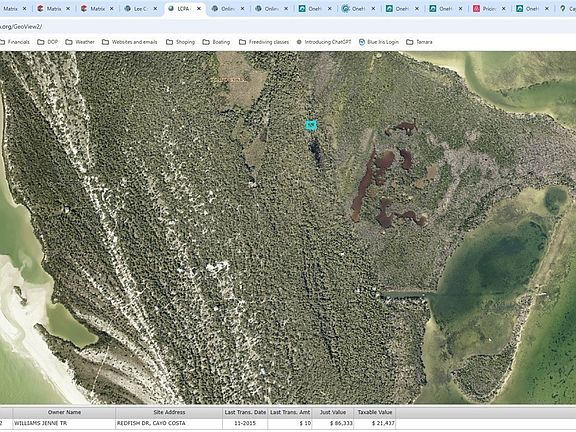Sort by Site Address column header
The width and height of the screenshot is (576, 432).
(169, 412)
